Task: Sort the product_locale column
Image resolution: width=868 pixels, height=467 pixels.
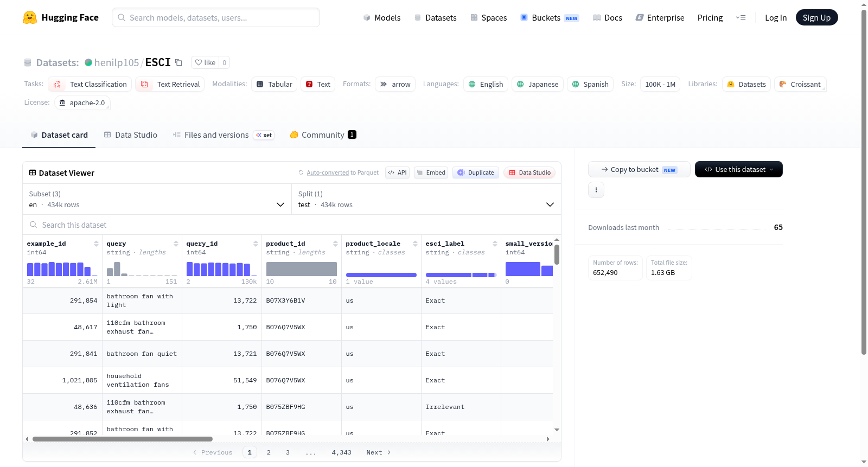Action: pyautogui.click(x=415, y=244)
